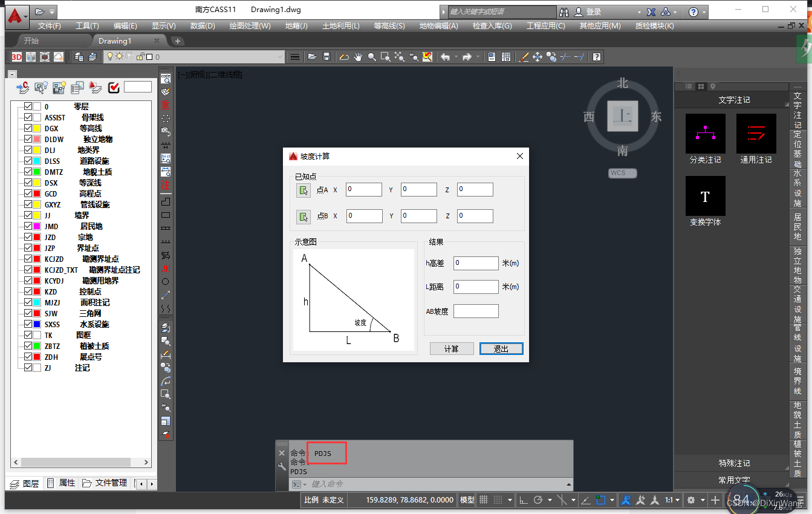
Task: Click the 退出 button in 坡度计算 dialog
Action: pyautogui.click(x=501, y=348)
